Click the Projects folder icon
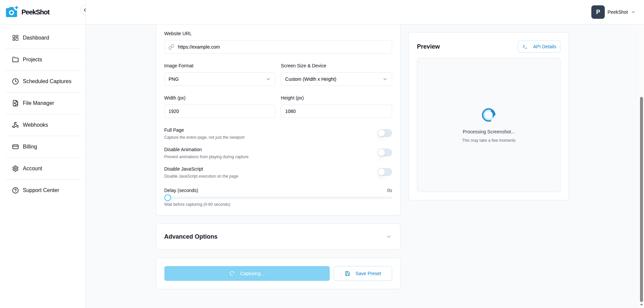The width and height of the screenshot is (644, 308). tap(15, 60)
